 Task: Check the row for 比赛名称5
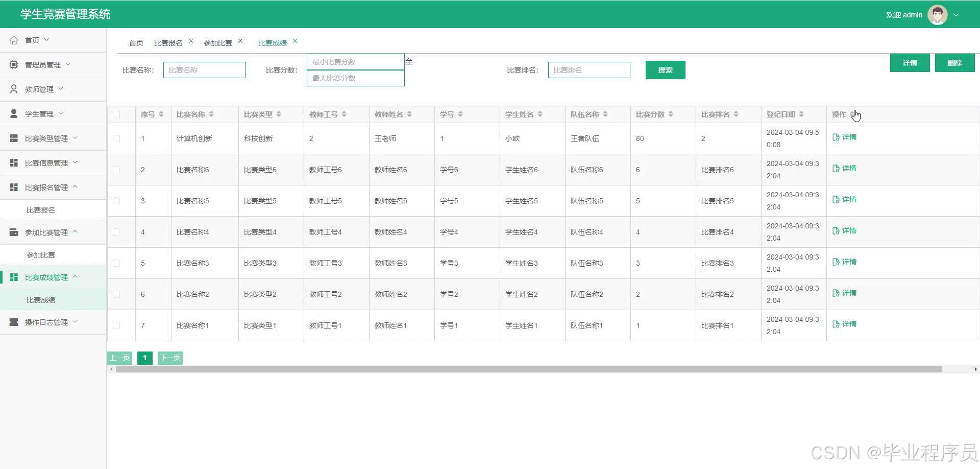116,201
